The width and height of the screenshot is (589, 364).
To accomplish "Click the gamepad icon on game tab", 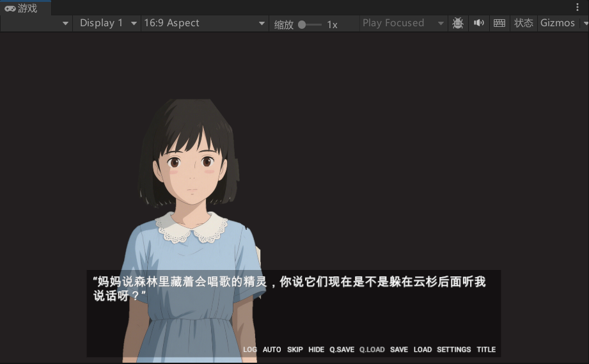I will [10, 8].
